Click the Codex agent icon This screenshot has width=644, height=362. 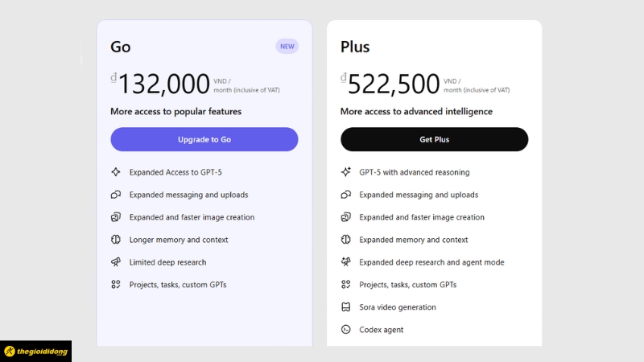point(345,330)
